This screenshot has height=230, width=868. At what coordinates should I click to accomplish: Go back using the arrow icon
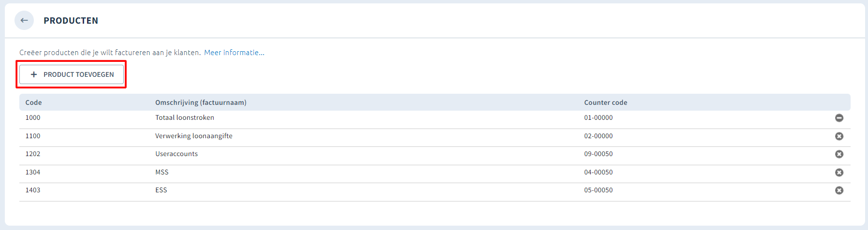tap(24, 20)
